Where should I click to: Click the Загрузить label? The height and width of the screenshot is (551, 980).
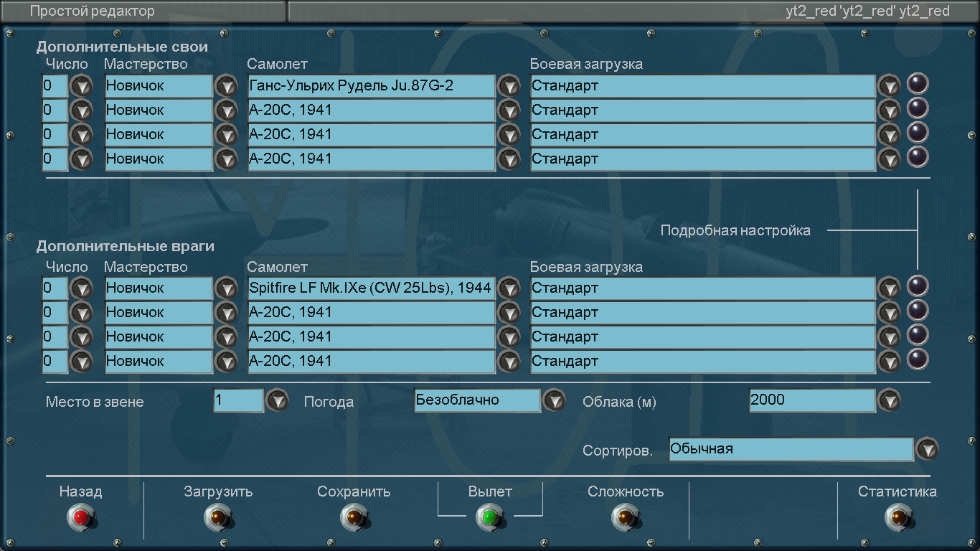coord(218,492)
